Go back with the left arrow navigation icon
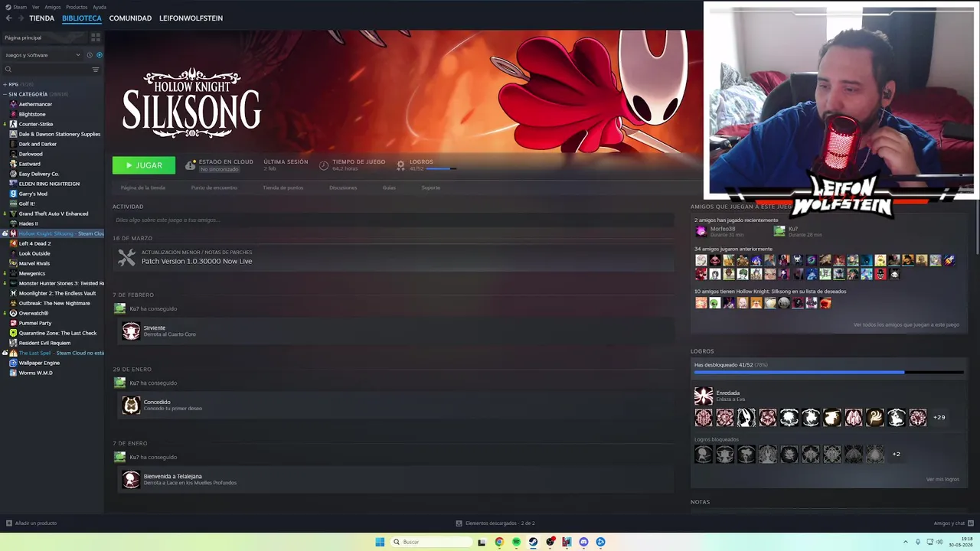The image size is (980, 551). coord(9,18)
